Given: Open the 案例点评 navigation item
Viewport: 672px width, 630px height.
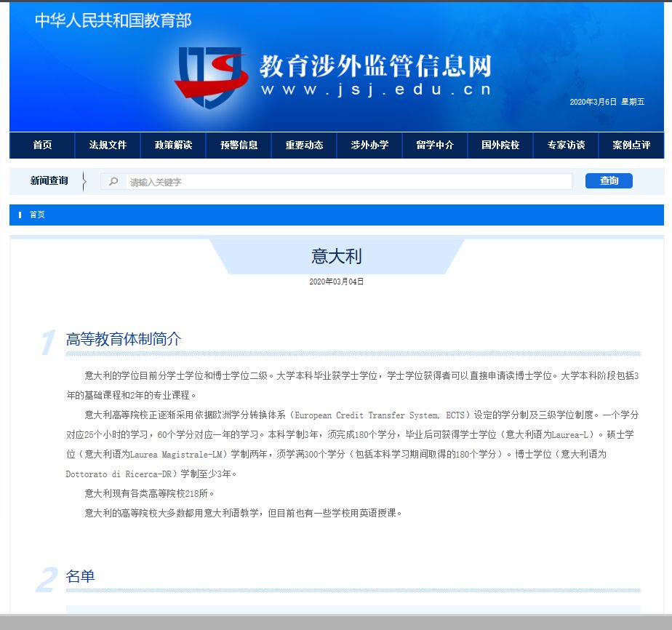Looking at the screenshot, I should [x=631, y=145].
